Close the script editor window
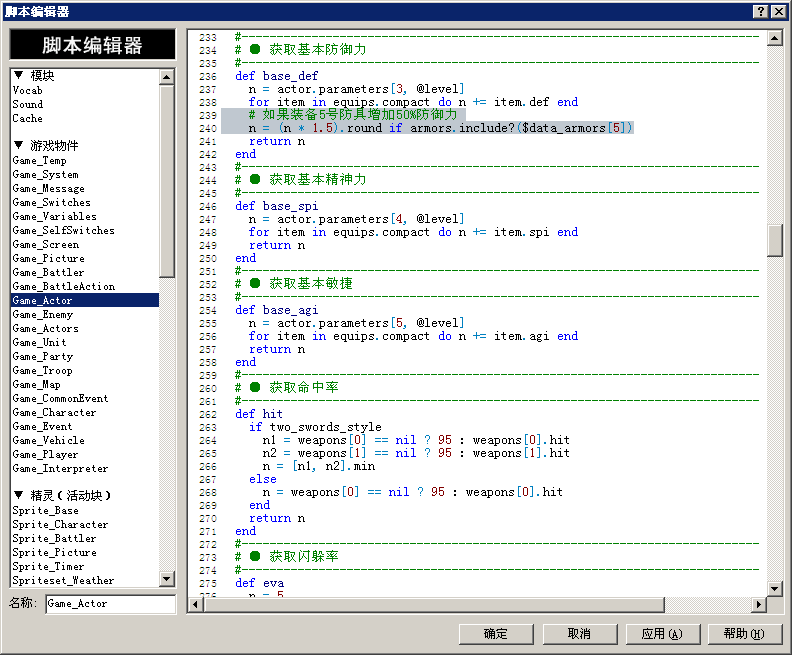The width and height of the screenshot is (792, 655). click(x=778, y=11)
